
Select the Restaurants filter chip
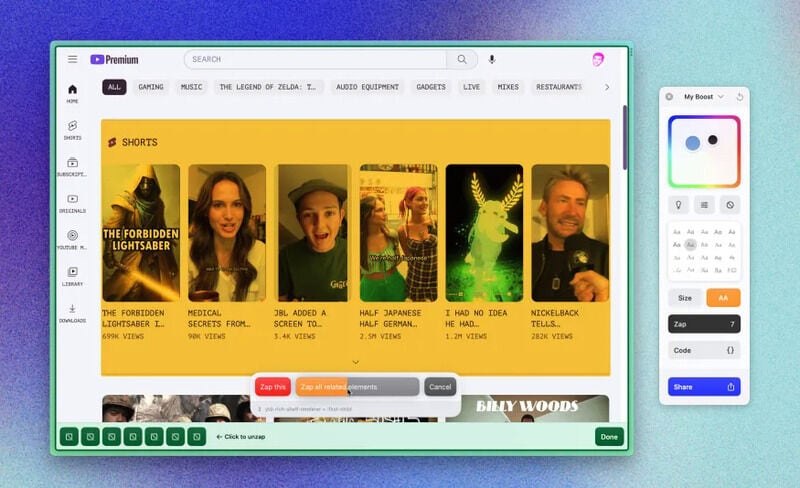[x=559, y=87]
